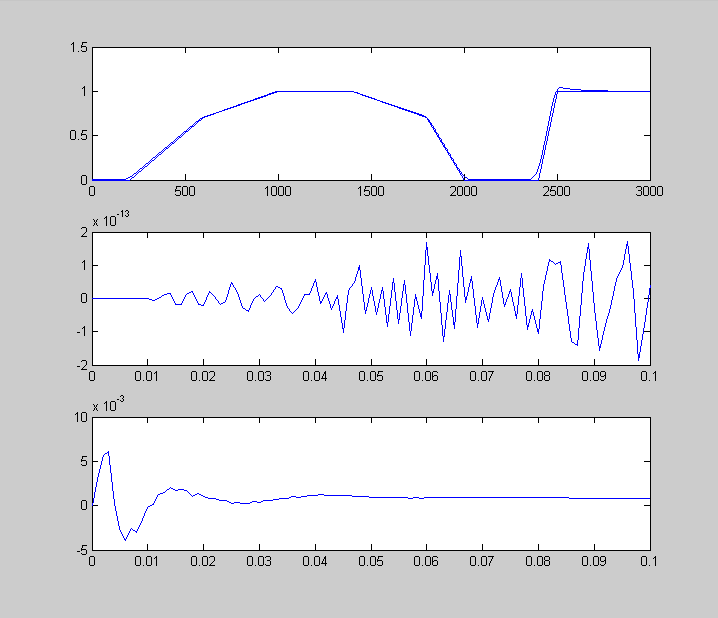Click the "0.05" x-axis label under middle plot
Image resolution: width=718 pixels, height=618 pixels.
coord(371,375)
